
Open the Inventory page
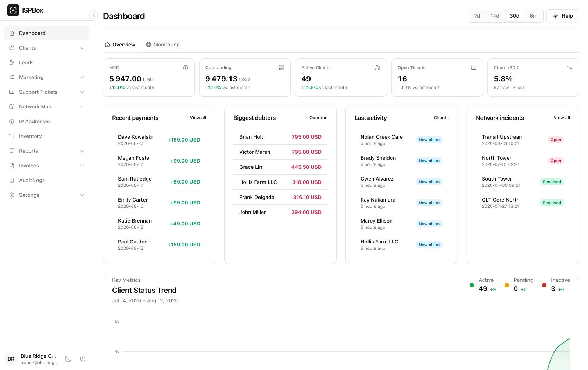(x=47, y=136)
